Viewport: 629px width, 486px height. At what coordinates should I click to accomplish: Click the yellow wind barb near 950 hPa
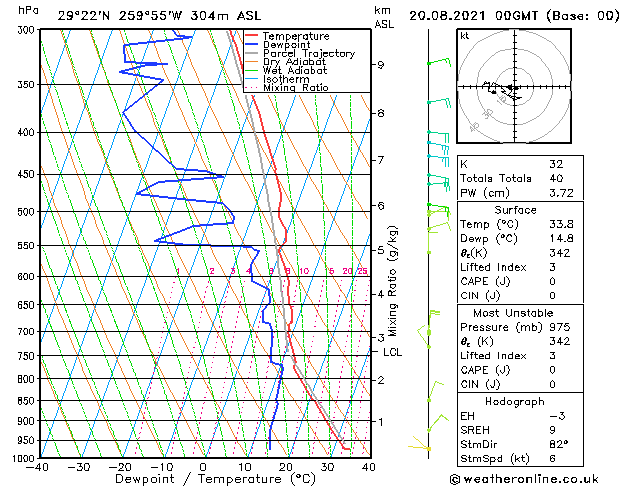(419, 444)
